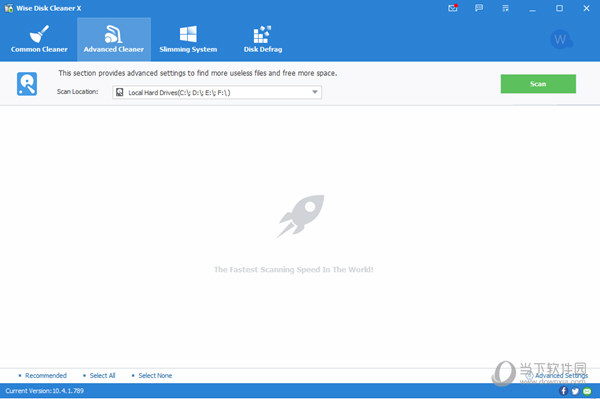600x399 pixels.
Task: Open Advanced Settings link
Action: tap(561, 376)
